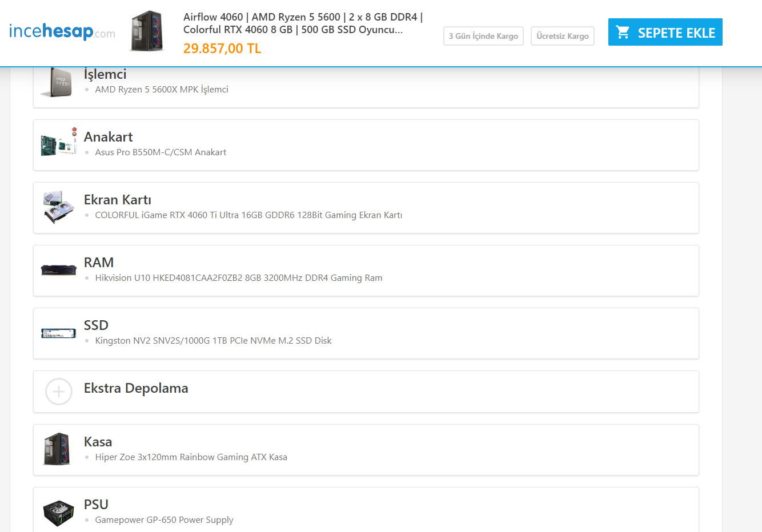Select the İşlemci component heading
This screenshot has width=762, height=532.
105,74
